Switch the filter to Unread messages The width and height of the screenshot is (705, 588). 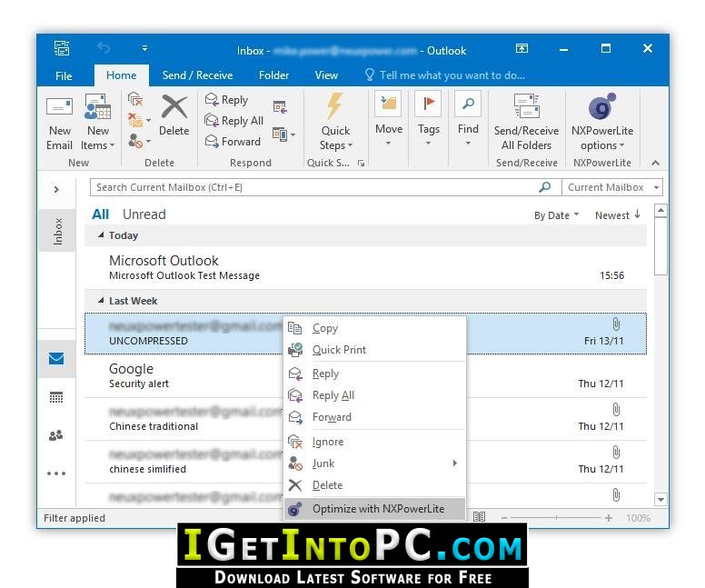click(x=144, y=214)
